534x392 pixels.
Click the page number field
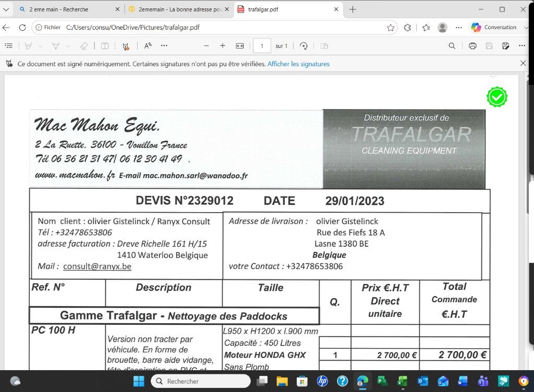[x=262, y=46]
